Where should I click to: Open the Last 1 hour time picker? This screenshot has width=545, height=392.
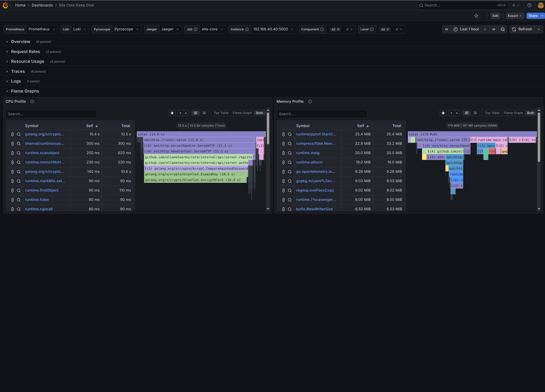pyautogui.click(x=469, y=29)
